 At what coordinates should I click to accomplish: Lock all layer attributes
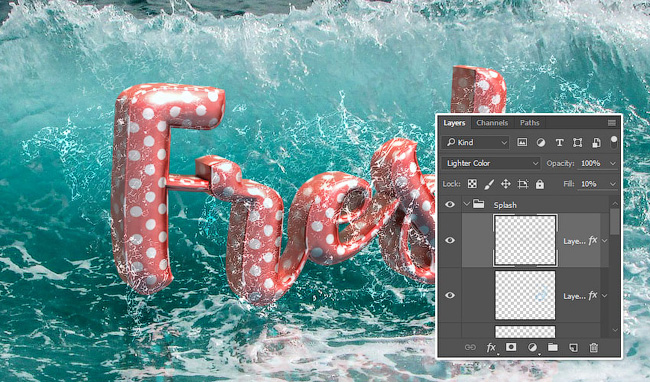point(539,184)
